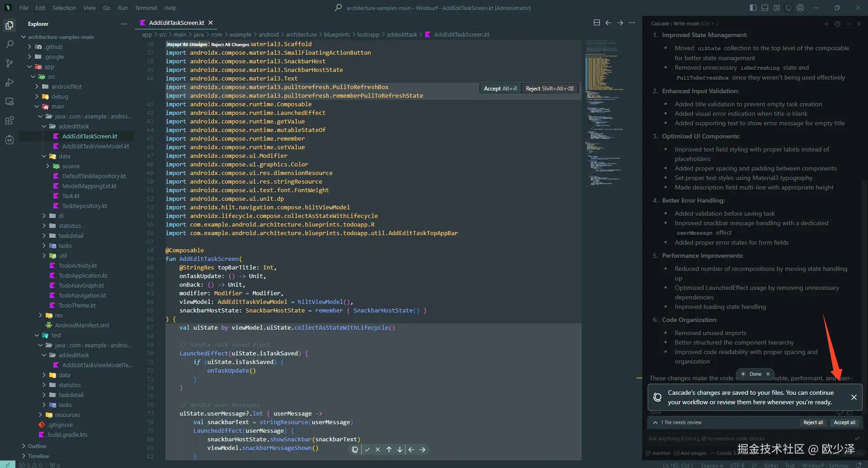Open Run and Debug view
Viewport: 868px width, 468px height.
pos(9,82)
